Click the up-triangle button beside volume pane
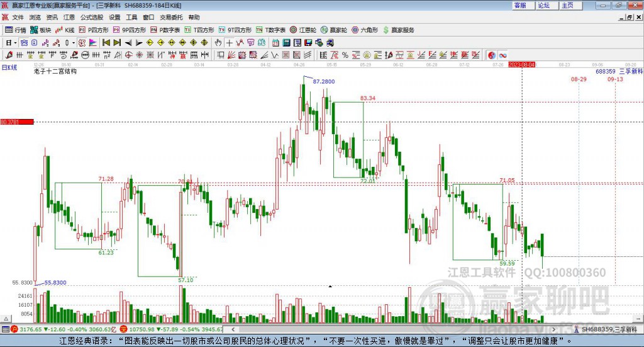This screenshot has height=347, width=644. pyautogui.click(x=6, y=319)
